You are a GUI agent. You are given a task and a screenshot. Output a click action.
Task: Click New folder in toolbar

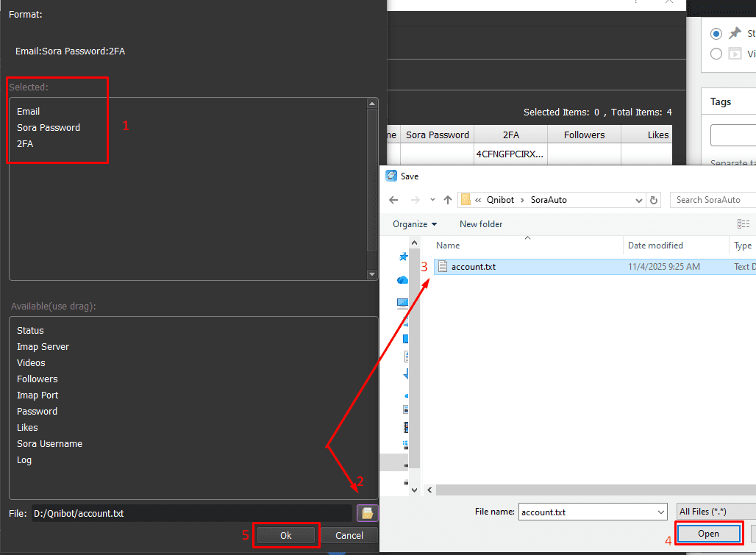pyautogui.click(x=481, y=224)
